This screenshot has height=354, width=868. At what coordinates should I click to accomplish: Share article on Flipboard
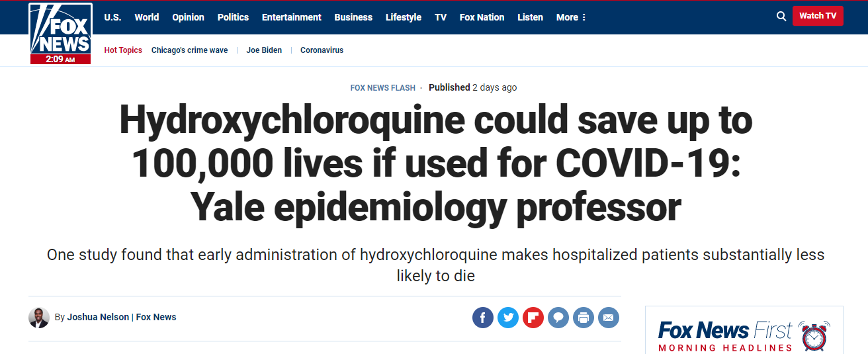(x=533, y=318)
